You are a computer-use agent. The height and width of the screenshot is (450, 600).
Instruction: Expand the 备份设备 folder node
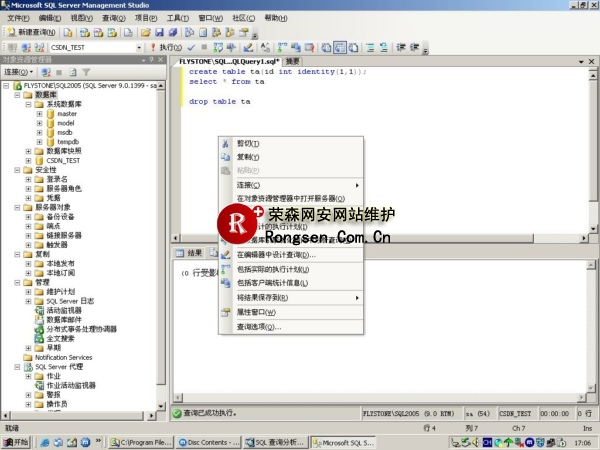28,217
